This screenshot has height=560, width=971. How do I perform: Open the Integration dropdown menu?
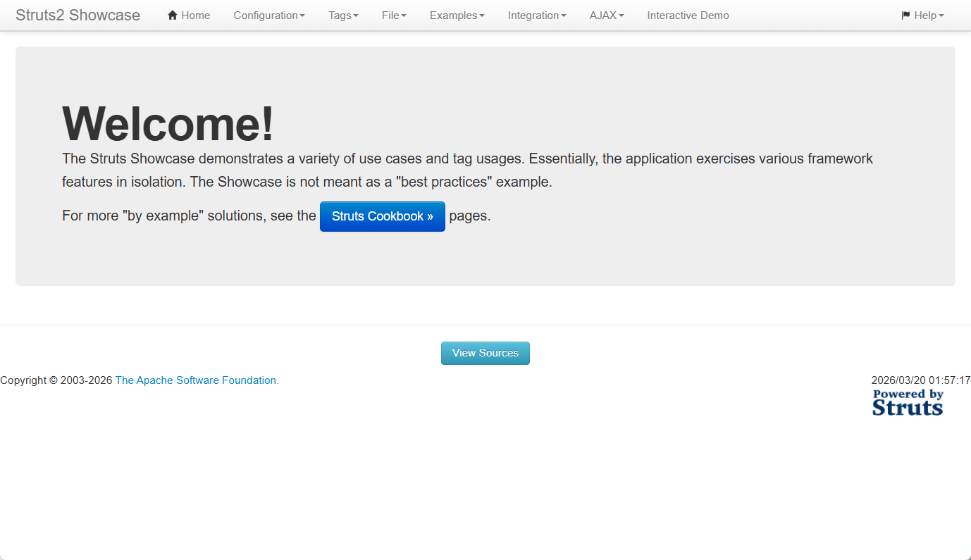537,15
